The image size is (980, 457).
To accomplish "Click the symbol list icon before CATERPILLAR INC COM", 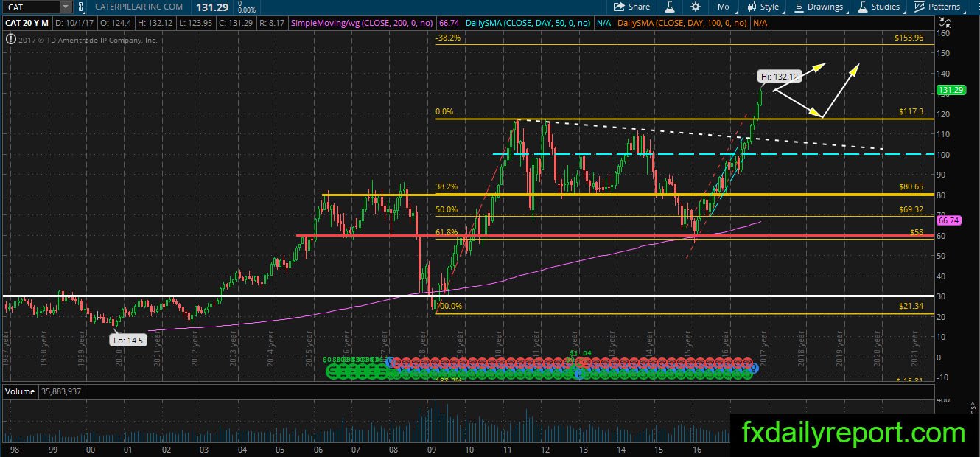I will 83,7.
